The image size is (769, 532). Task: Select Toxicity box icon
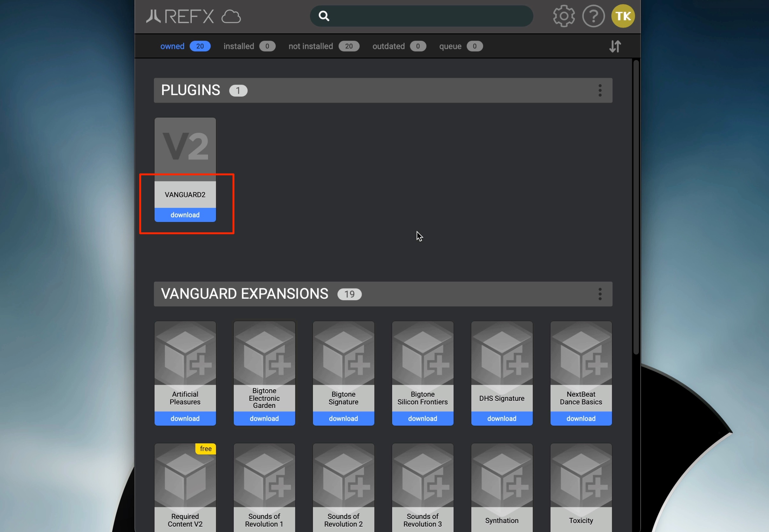coord(581,475)
